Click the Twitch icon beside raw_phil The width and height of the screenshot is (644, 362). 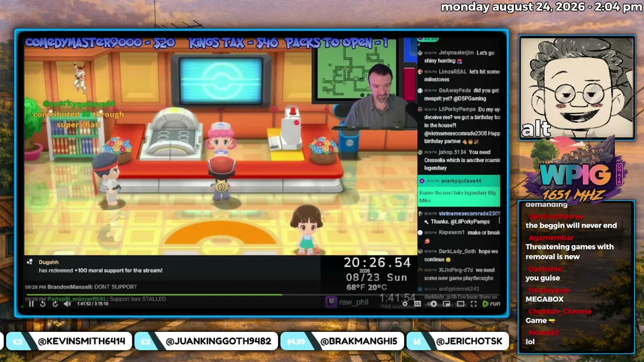click(x=331, y=302)
